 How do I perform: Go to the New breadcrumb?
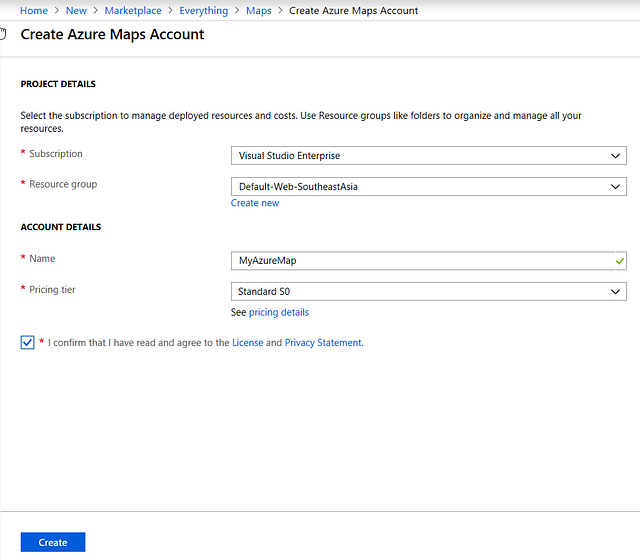(x=76, y=11)
